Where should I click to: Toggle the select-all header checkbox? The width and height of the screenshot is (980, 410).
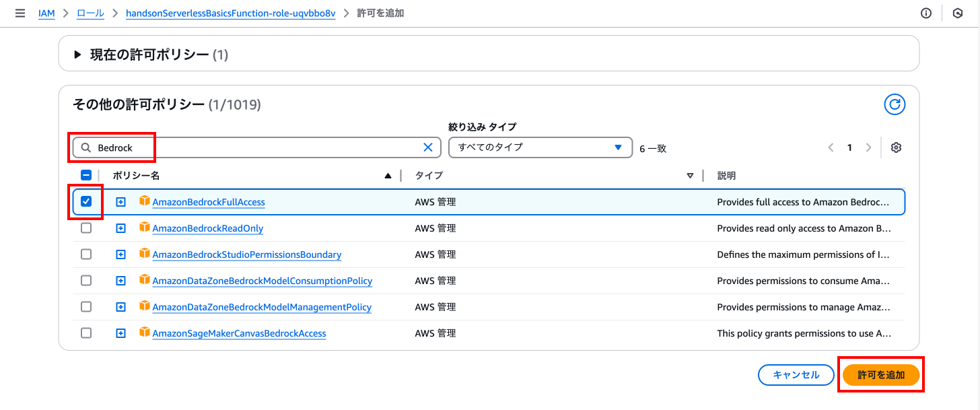pos(86,175)
